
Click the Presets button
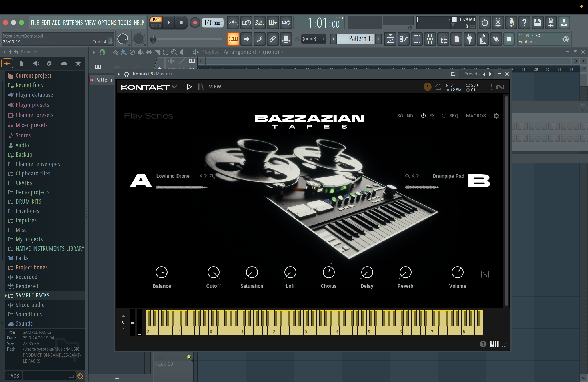[x=471, y=74]
